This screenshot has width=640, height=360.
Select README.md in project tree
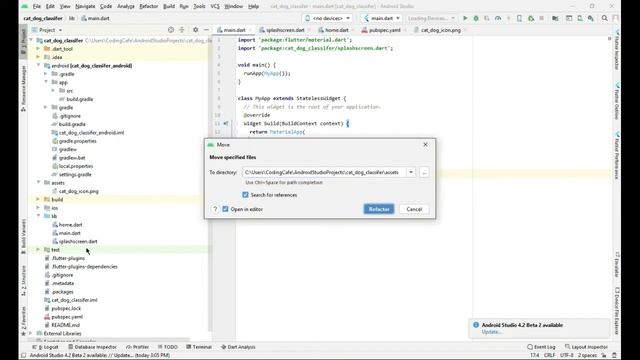pyautogui.click(x=65, y=325)
